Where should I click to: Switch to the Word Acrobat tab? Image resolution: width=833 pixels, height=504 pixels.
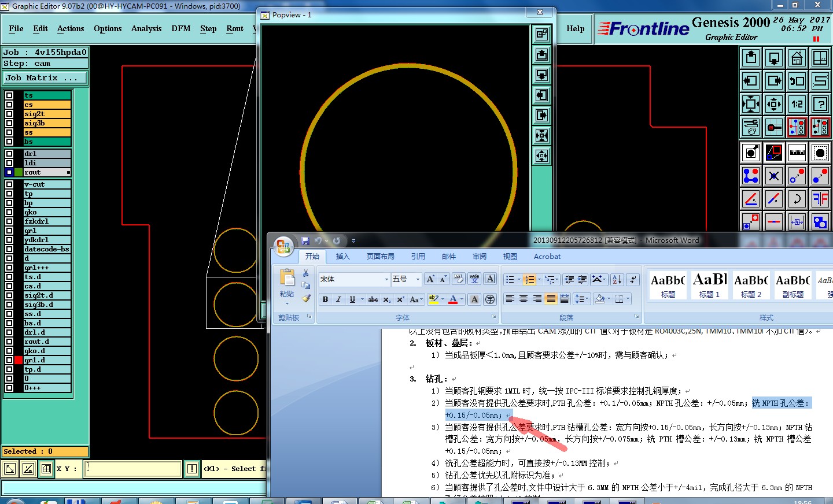(x=547, y=257)
